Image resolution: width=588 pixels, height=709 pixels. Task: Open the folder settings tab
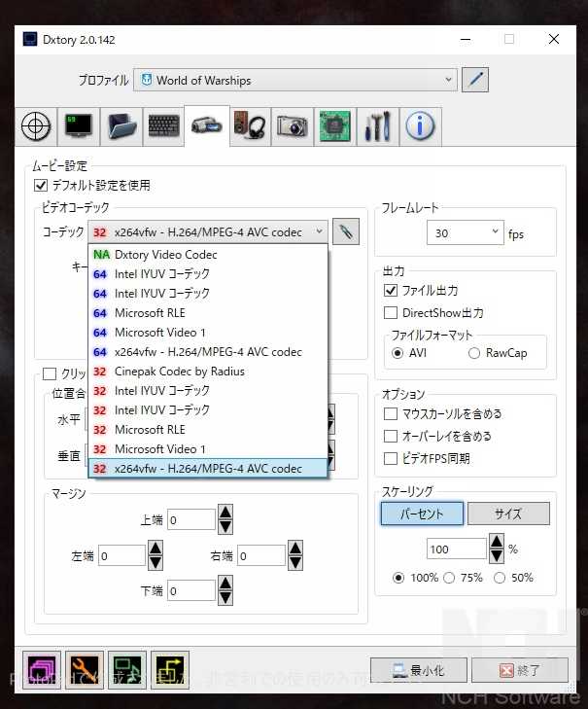(x=121, y=126)
